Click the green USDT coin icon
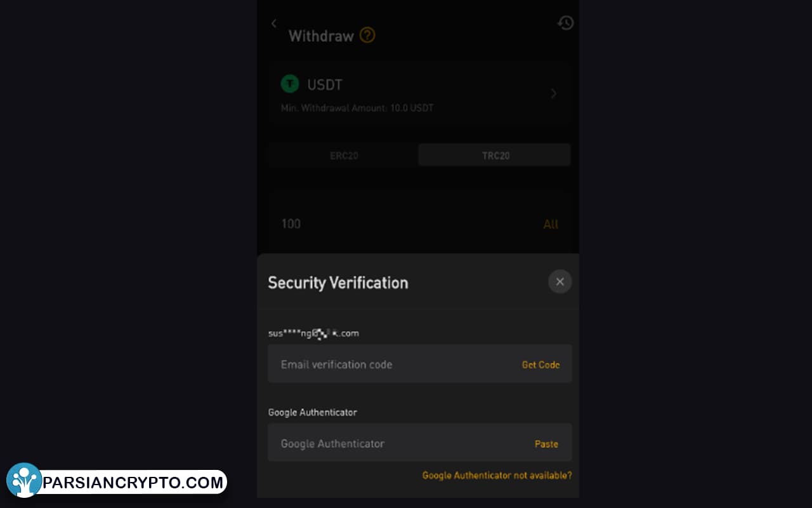This screenshot has width=812, height=508. (x=290, y=83)
